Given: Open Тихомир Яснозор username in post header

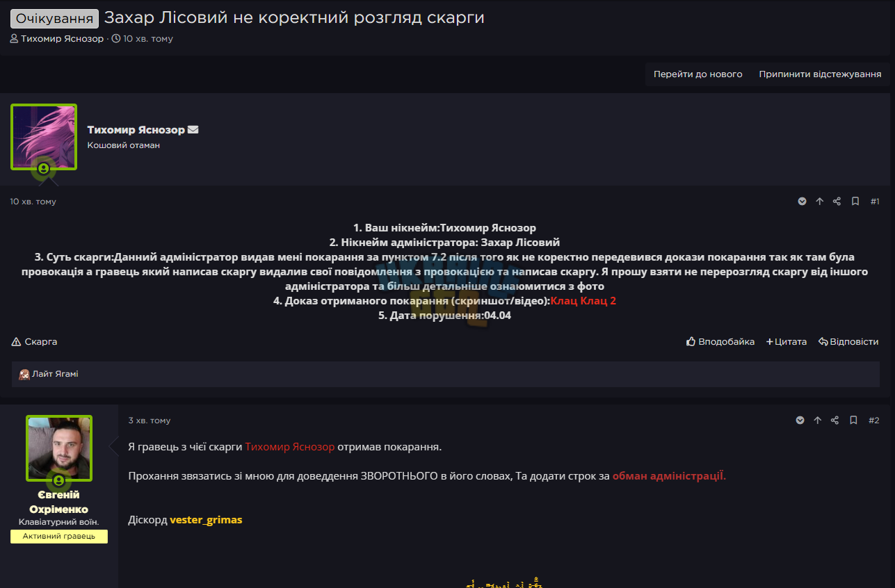Looking at the screenshot, I should click(136, 130).
